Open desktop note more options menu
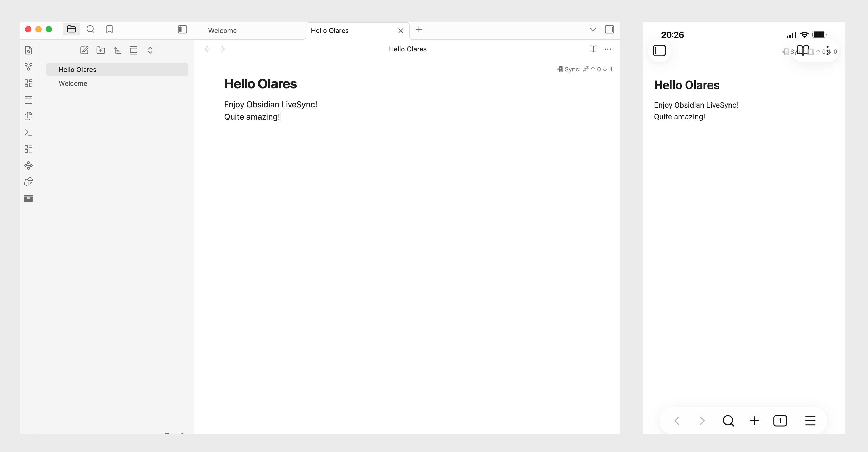This screenshot has height=452, width=868. coord(608,49)
